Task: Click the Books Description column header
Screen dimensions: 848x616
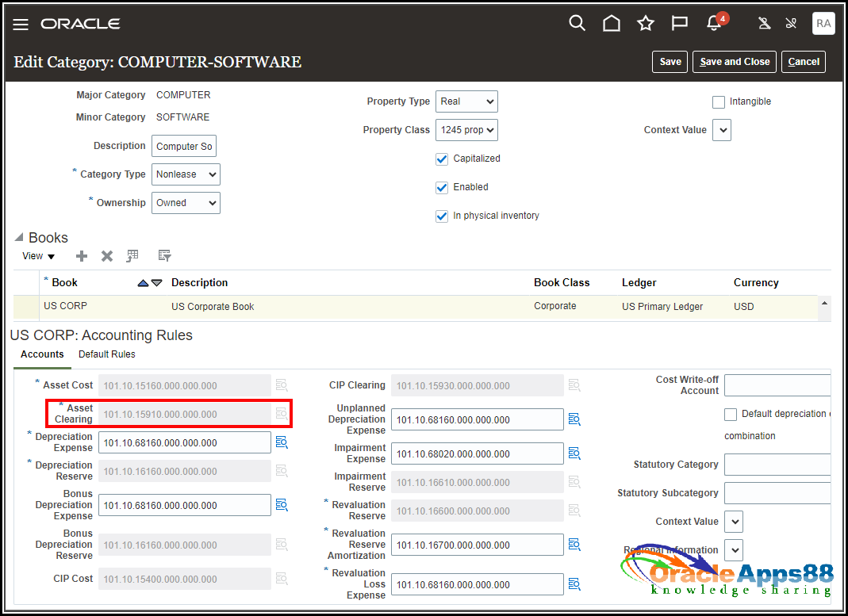Action: point(200,282)
